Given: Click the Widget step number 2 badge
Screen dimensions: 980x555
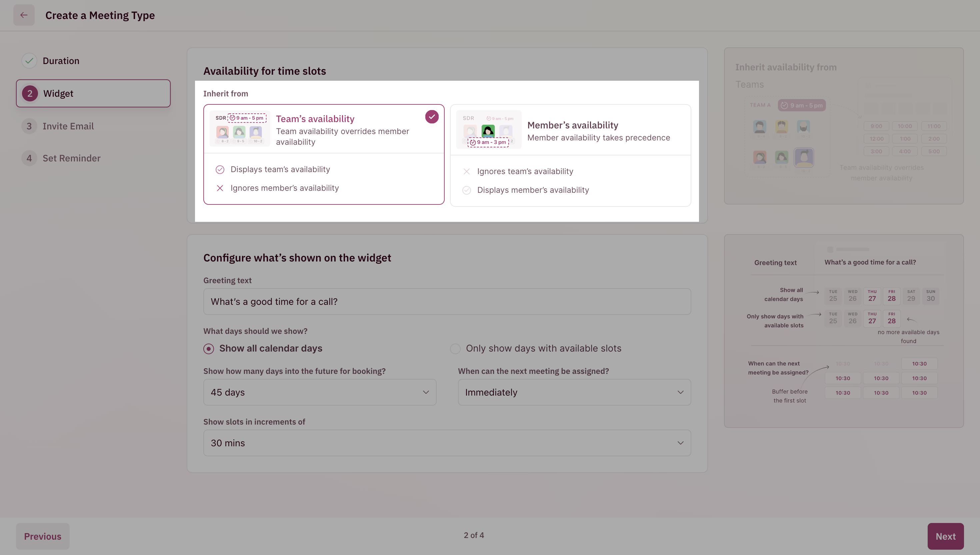Looking at the screenshot, I should pos(30,93).
